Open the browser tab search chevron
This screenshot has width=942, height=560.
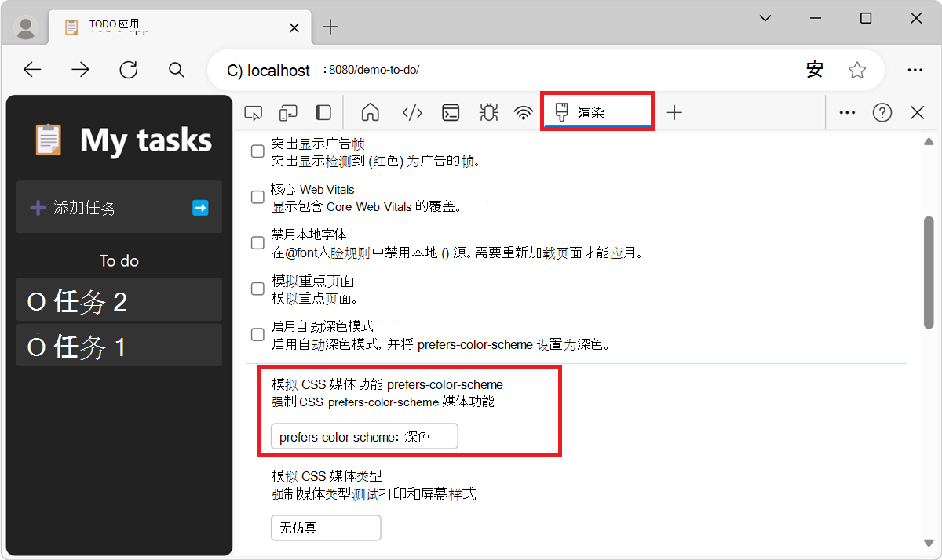coord(765,17)
